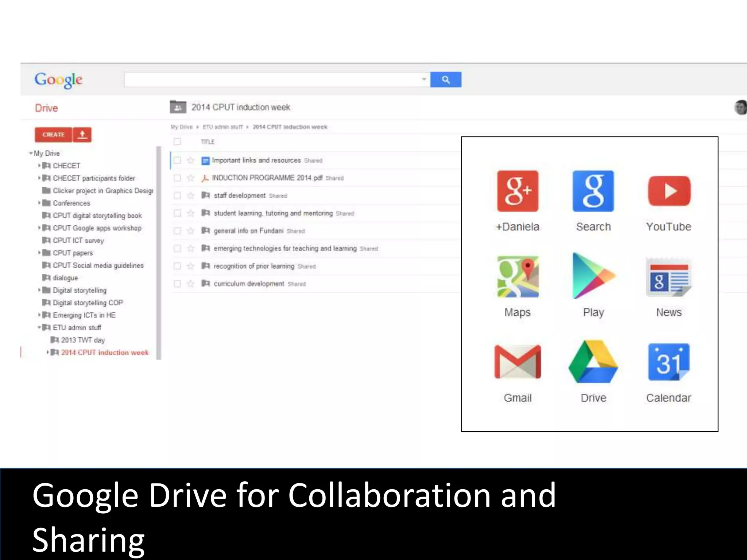Sort by the TITLE column header
The height and width of the screenshot is (560, 747).
pyautogui.click(x=208, y=142)
